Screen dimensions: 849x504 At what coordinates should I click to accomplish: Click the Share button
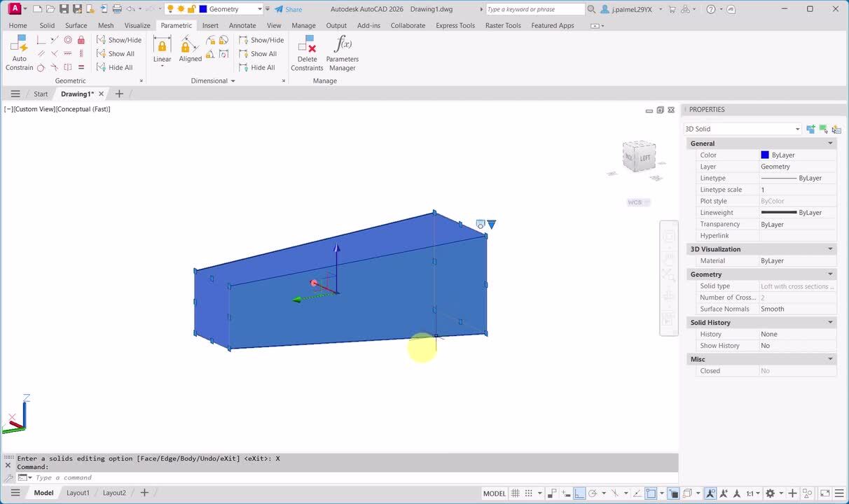(x=288, y=9)
